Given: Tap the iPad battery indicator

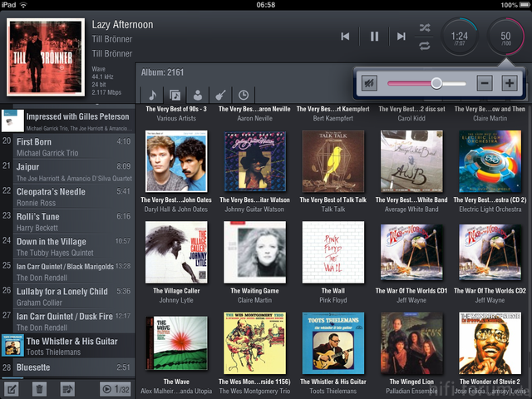Looking at the screenshot, I should [x=523, y=5].
